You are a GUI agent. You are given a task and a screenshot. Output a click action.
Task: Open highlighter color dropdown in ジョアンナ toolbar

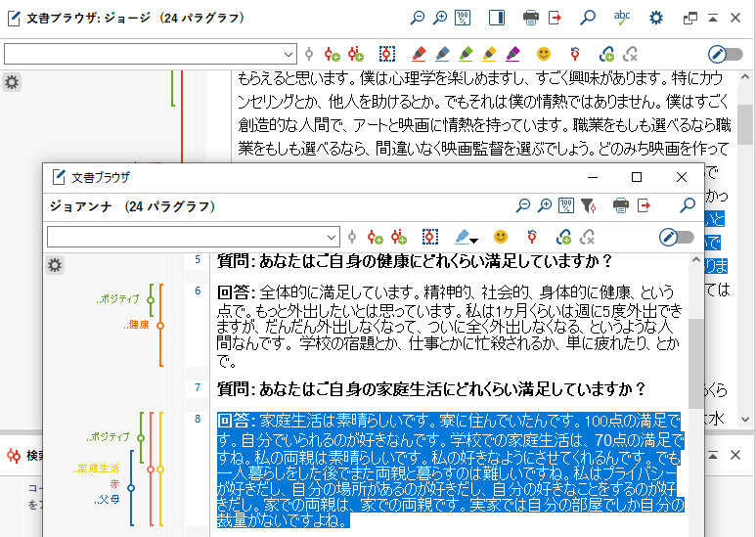[474, 241]
